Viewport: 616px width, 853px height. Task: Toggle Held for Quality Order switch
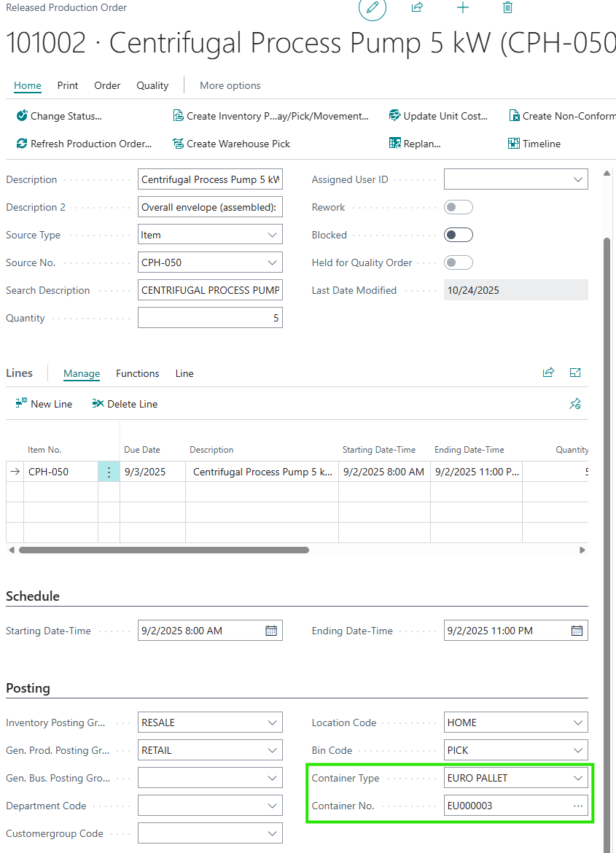pyautogui.click(x=459, y=262)
